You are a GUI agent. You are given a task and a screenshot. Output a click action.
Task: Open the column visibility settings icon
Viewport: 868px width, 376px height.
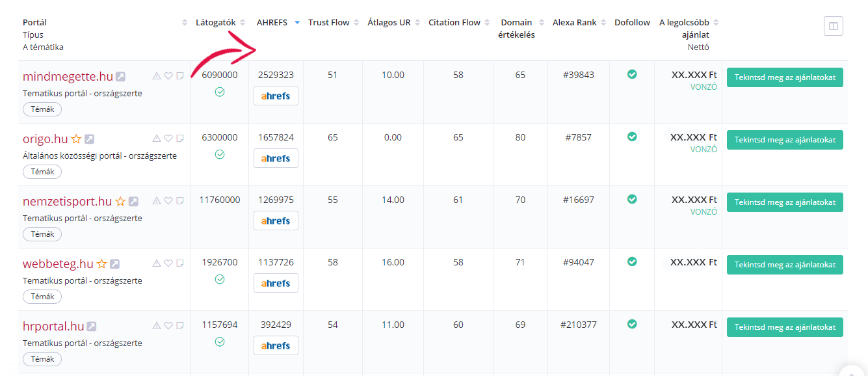(834, 26)
